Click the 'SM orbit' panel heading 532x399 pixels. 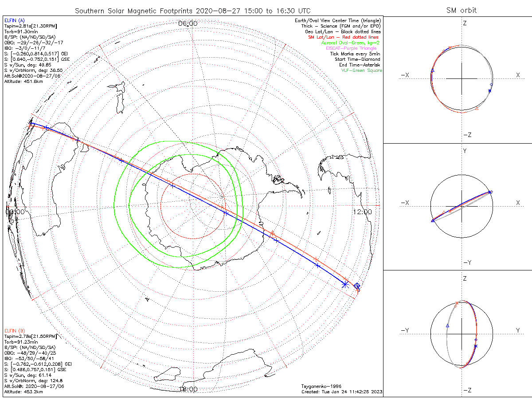click(462, 11)
